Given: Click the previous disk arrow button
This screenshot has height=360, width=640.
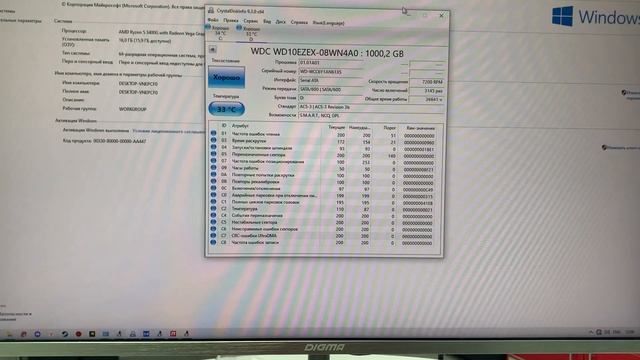Looking at the screenshot, I should coord(213,49).
